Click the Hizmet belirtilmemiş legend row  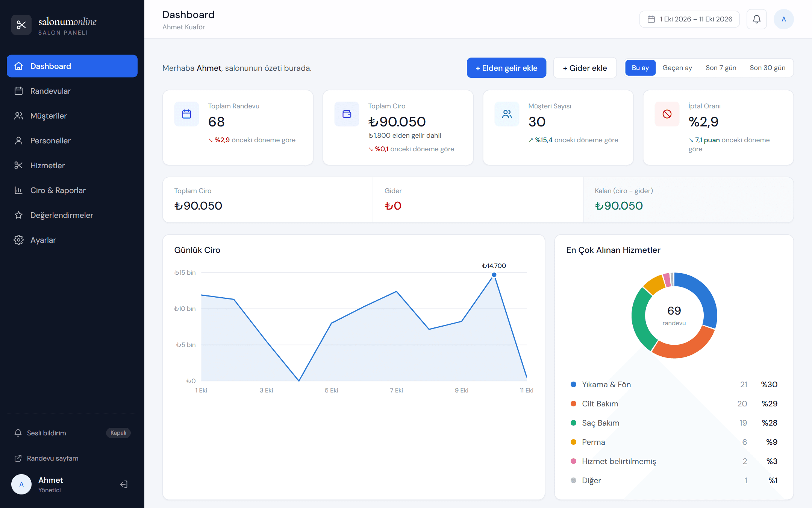tap(674, 461)
